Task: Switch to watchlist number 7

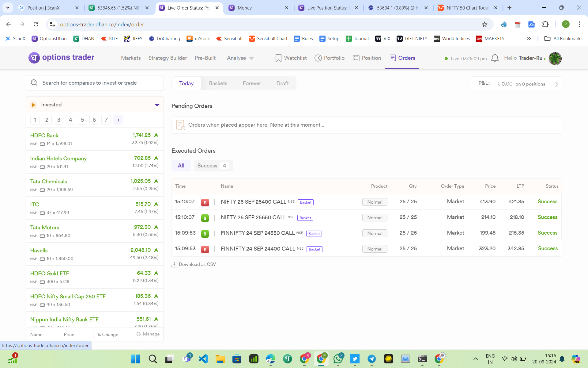Action: click(x=106, y=120)
